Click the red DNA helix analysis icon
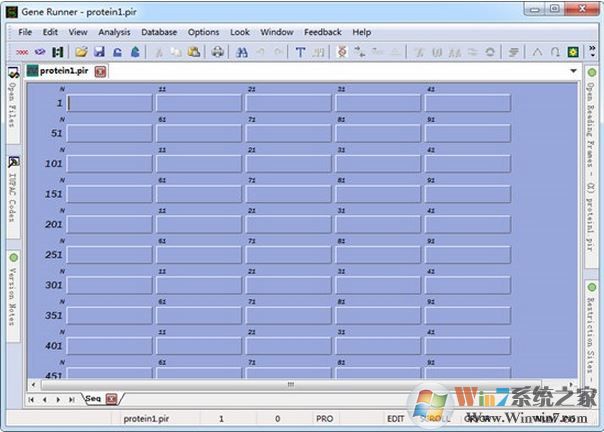The image size is (604, 432). 342,52
